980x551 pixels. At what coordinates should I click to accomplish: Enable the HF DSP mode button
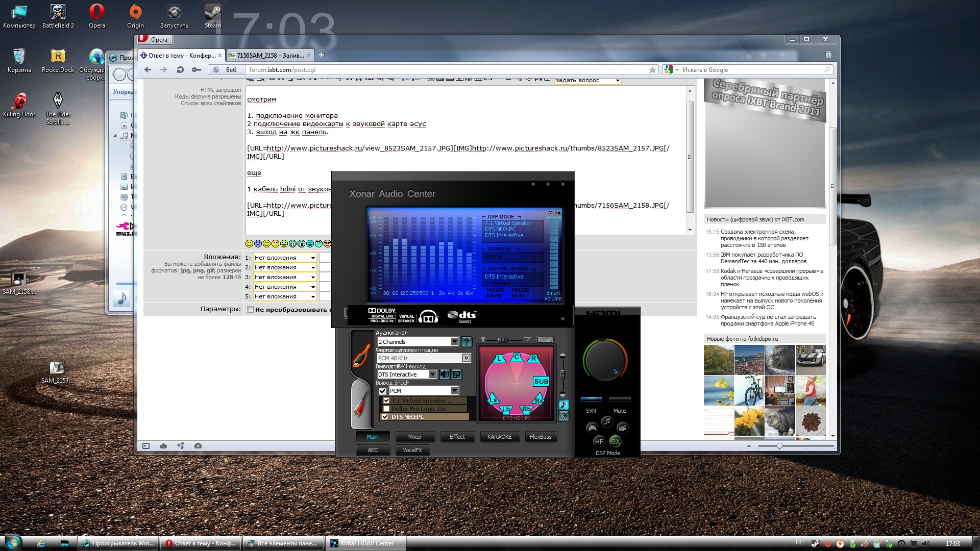click(599, 441)
